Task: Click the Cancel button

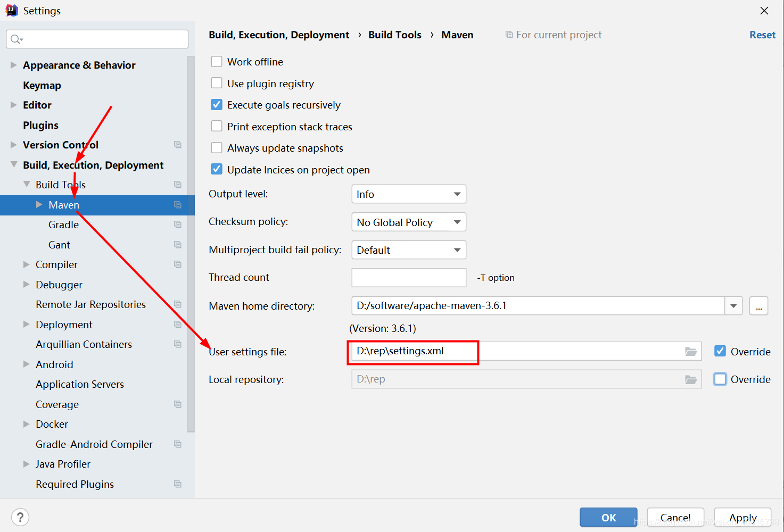Action: [x=675, y=517]
